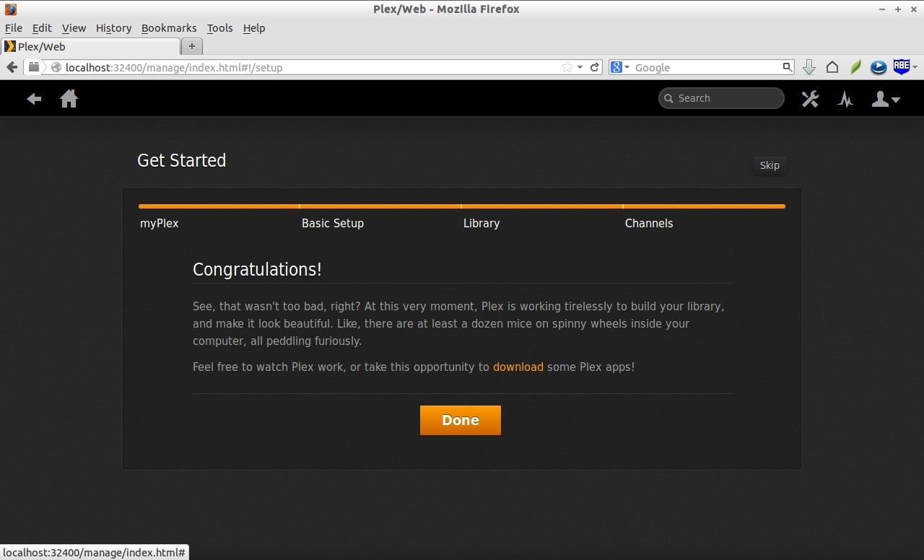The height and width of the screenshot is (560, 924).
Task: Open URL history dropdown arrow
Action: click(x=580, y=67)
